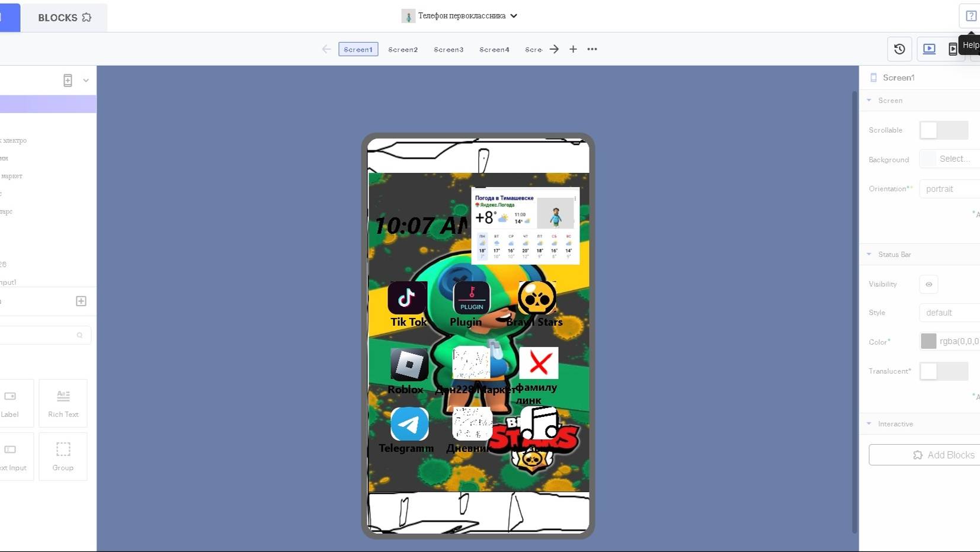Open the Background Select dropdown

[x=950, y=159]
